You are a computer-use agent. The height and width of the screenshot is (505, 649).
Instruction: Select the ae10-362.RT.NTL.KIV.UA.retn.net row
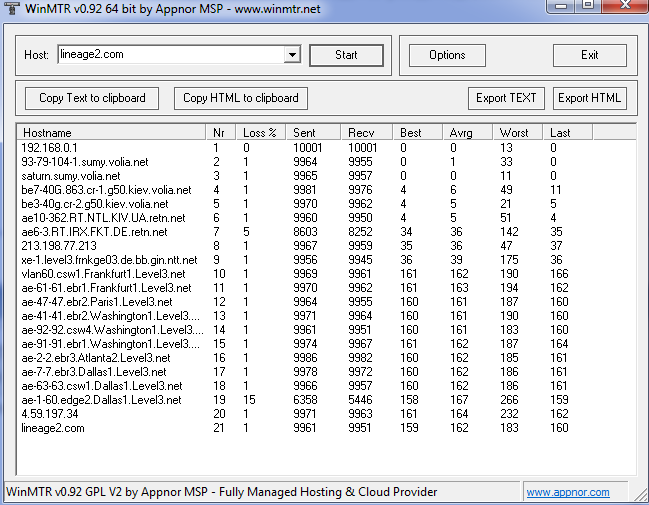pos(326,218)
